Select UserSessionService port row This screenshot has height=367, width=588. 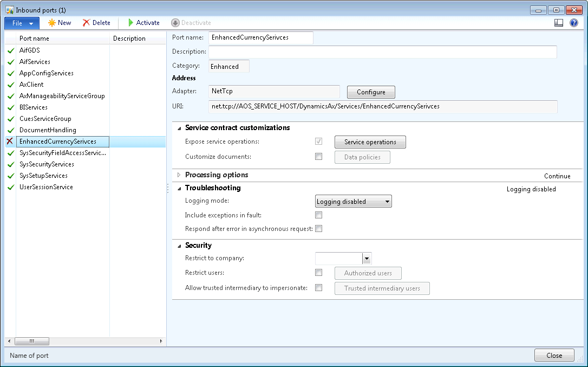click(86, 187)
